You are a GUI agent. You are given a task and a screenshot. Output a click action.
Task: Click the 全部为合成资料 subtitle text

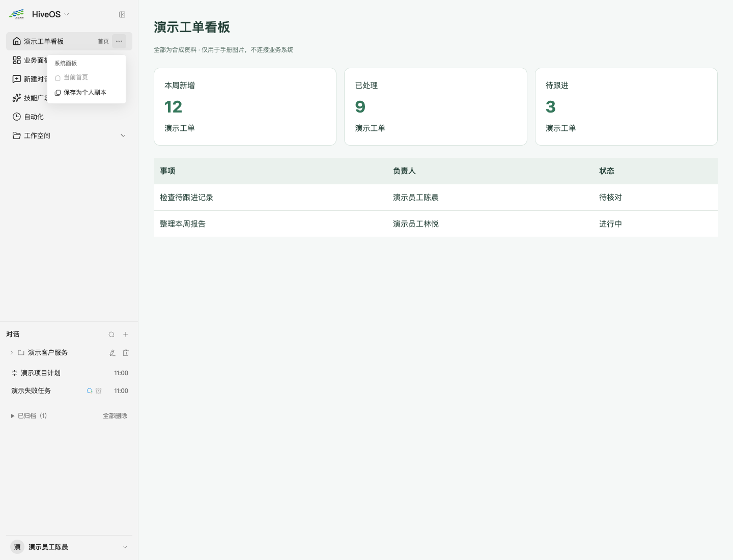point(223,50)
